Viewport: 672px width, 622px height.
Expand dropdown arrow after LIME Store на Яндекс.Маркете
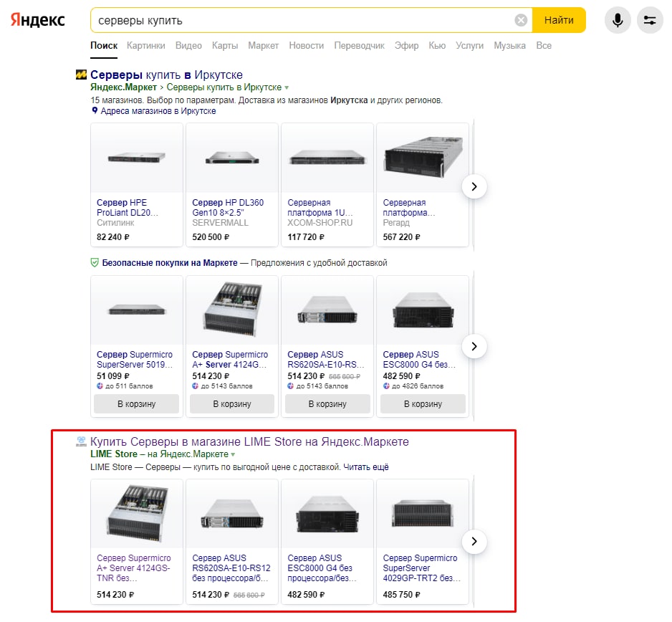(233, 454)
